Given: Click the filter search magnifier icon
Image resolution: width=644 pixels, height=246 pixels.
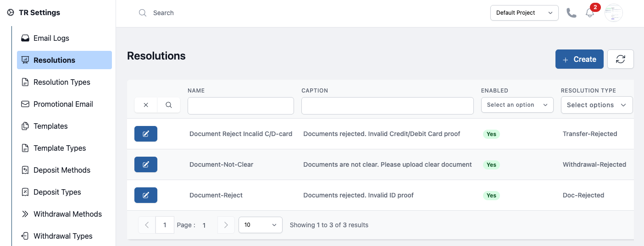Looking at the screenshot, I should (x=169, y=105).
